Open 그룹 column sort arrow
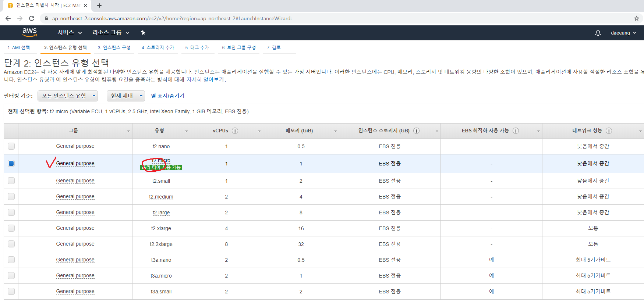Viewport: 644px width, 300px height. (128, 131)
